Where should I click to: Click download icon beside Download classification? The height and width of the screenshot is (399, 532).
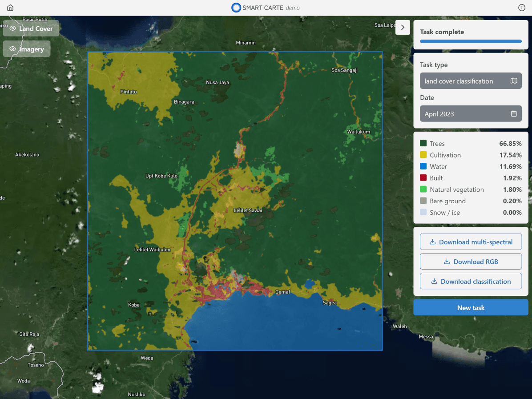[x=434, y=282]
